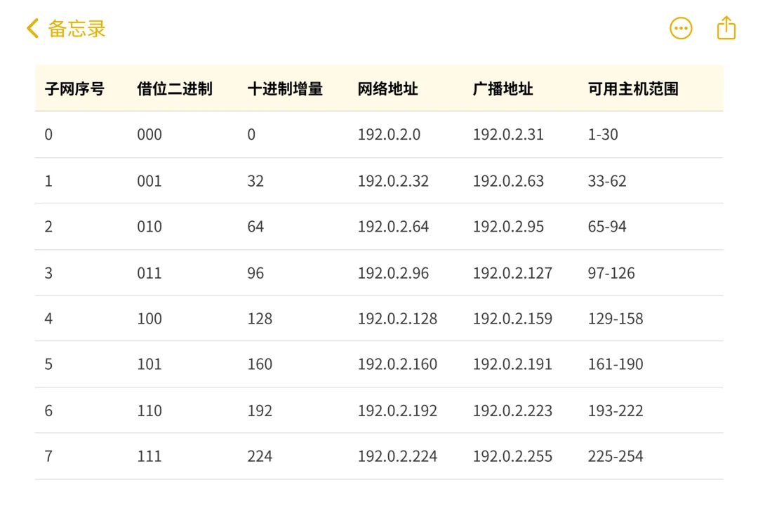Tap the 可用主机范围 header cell

click(633, 89)
